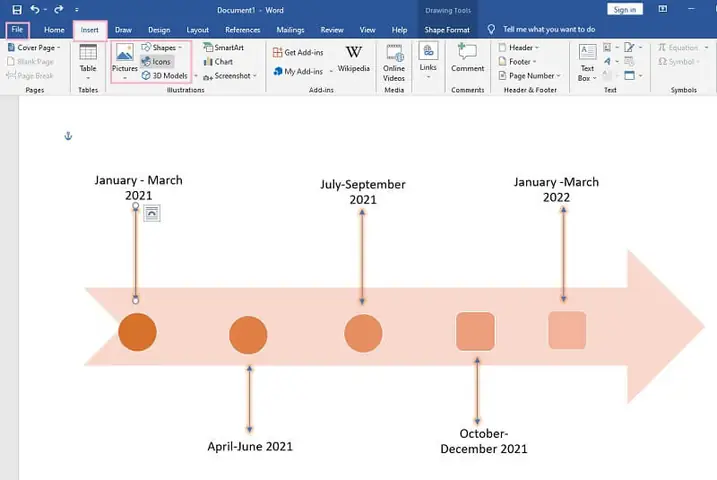Open the Review tab

tap(332, 30)
